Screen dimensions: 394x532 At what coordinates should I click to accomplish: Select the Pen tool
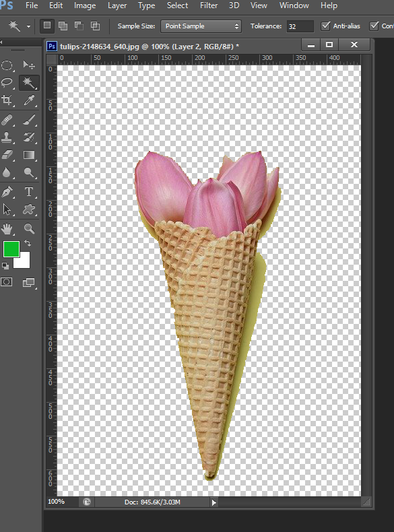tap(7, 192)
